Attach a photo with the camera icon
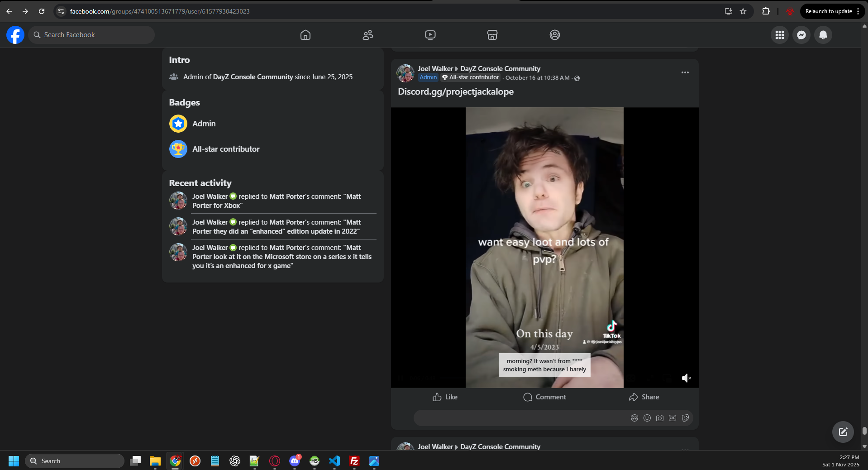 pyautogui.click(x=660, y=418)
